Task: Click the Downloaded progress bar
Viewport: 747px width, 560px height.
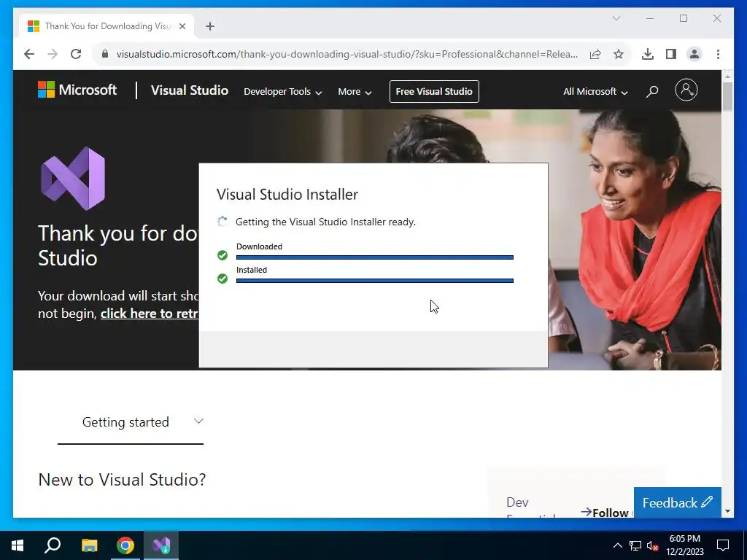Action: click(375, 257)
